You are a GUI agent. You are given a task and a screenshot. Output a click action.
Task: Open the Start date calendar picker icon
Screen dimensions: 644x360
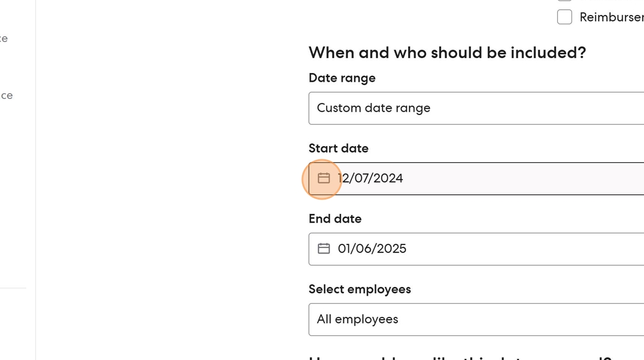[x=324, y=178]
